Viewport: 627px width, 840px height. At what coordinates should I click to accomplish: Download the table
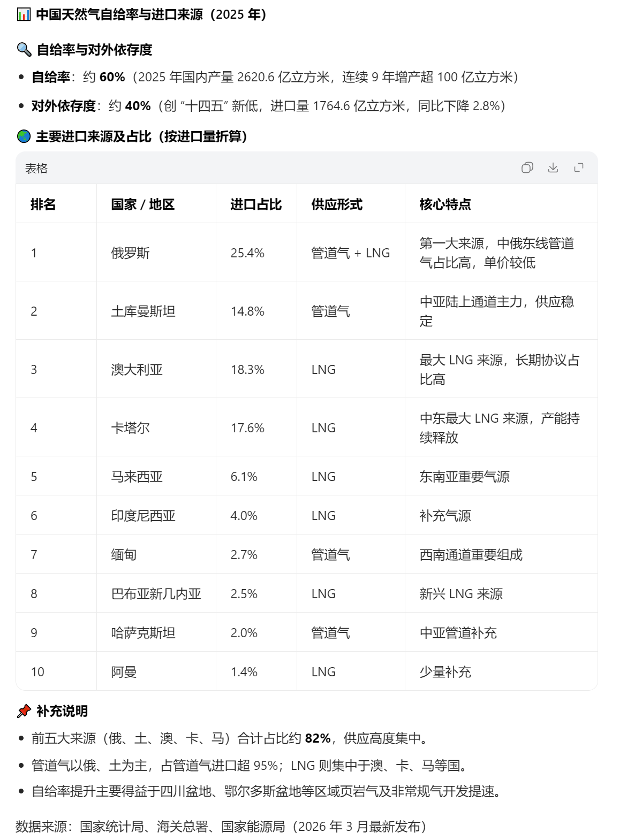pos(553,168)
